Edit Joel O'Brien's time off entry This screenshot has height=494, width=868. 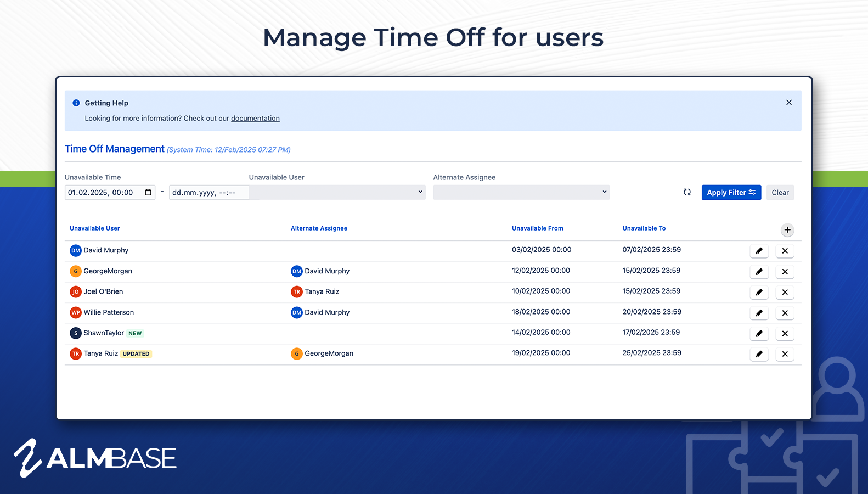point(759,292)
